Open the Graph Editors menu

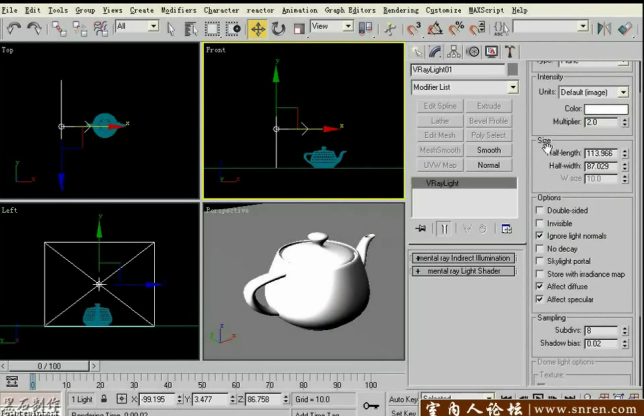click(x=350, y=10)
